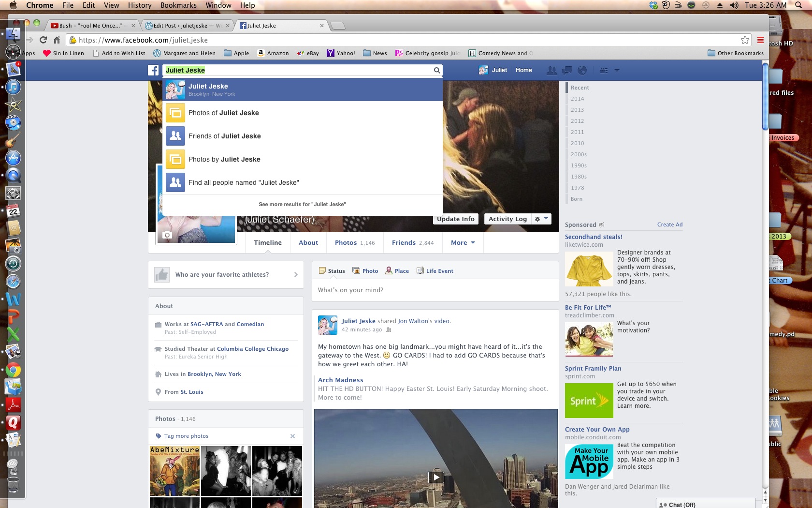The height and width of the screenshot is (508, 812).
Task: Click the Photo camera icon in composer
Action: point(356,271)
